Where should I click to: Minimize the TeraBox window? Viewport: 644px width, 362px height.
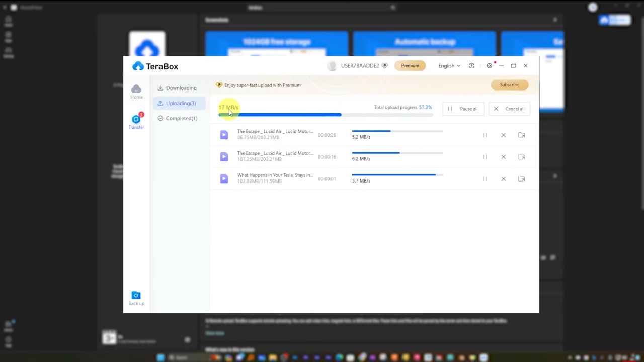click(501, 66)
